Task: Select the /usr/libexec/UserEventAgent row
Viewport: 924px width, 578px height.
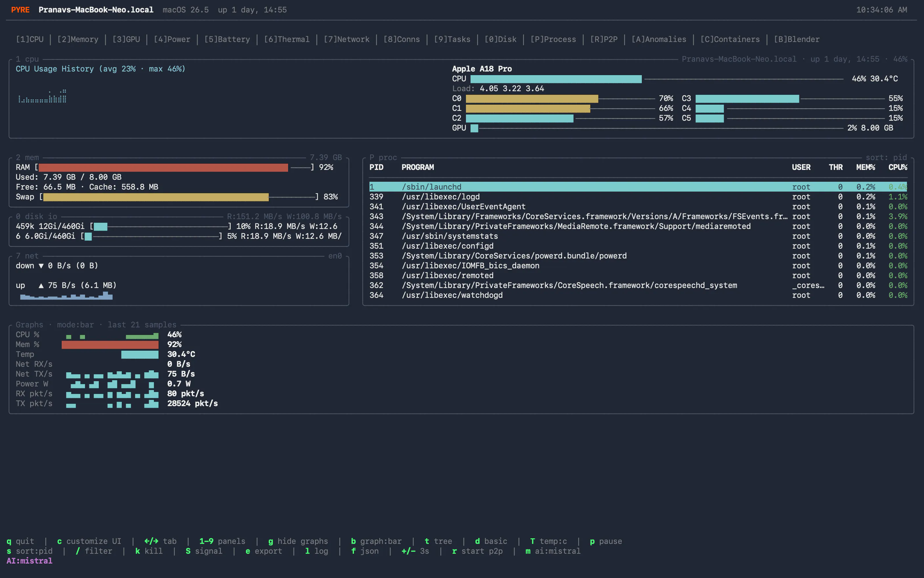Action: click(639, 207)
